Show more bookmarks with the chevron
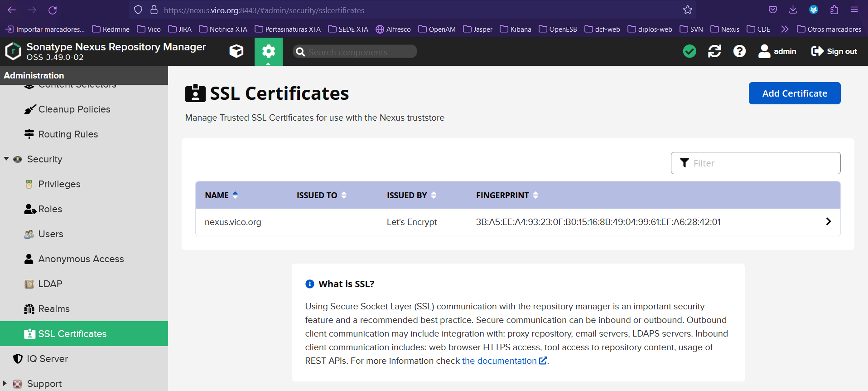This screenshot has width=868, height=391. tap(785, 29)
